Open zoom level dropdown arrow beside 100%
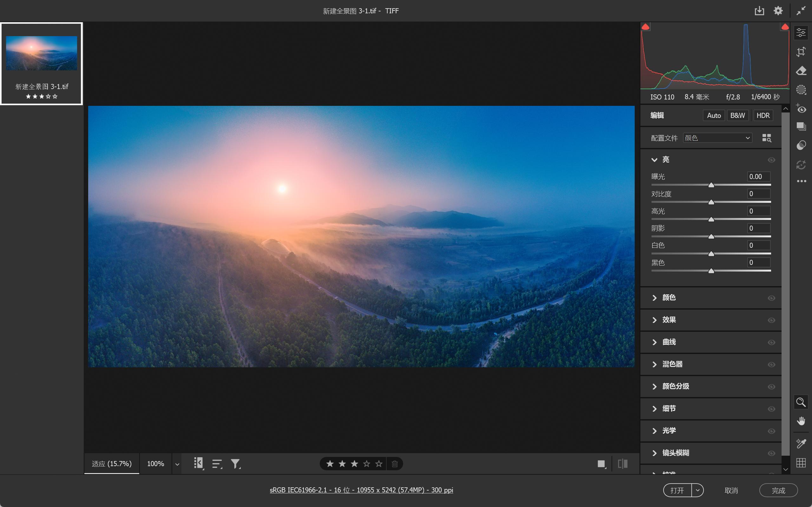Screen dimensions: 812x507 coord(177,464)
